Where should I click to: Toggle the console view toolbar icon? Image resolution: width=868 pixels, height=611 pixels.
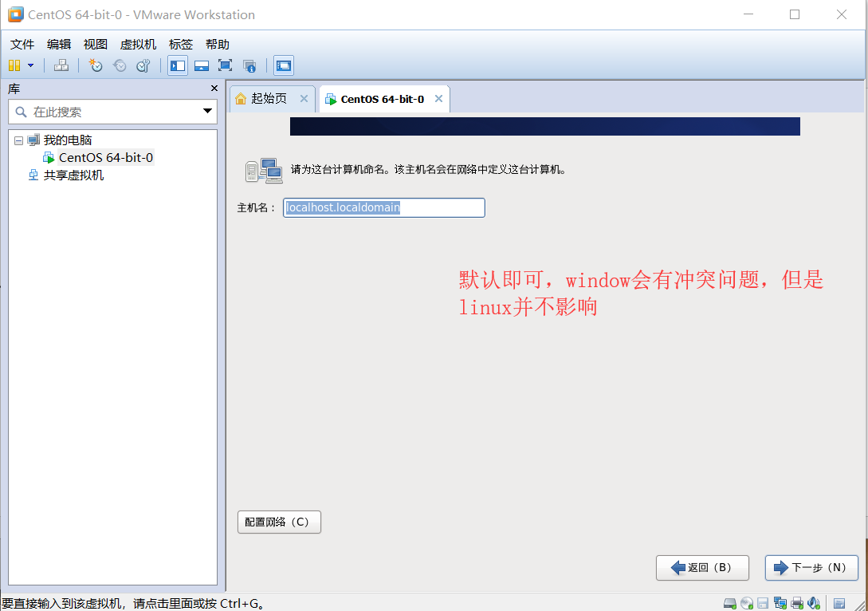point(284,65)
